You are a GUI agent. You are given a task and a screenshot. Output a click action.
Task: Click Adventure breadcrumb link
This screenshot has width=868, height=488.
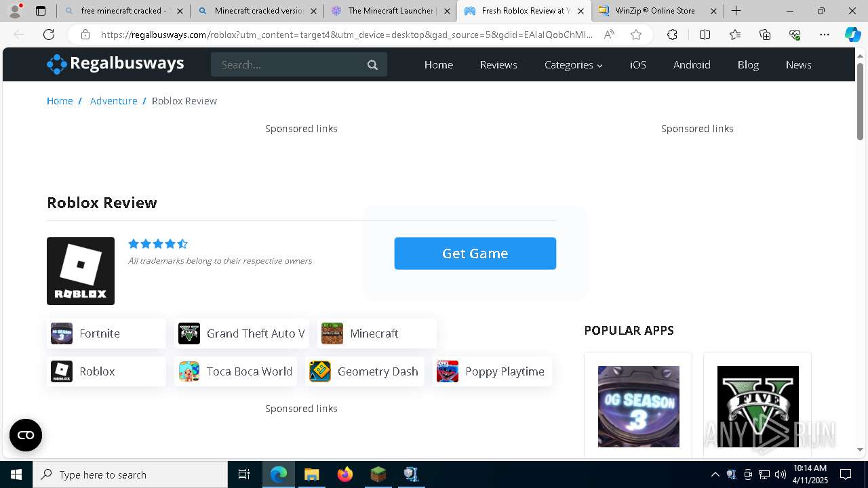[114, 100]
